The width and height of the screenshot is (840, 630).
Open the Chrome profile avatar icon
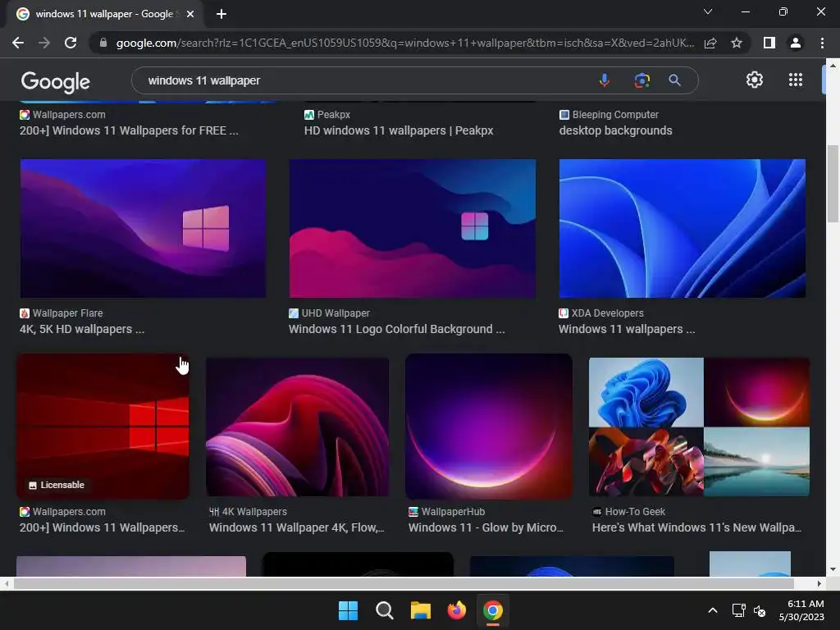click(x=796, y=43)
